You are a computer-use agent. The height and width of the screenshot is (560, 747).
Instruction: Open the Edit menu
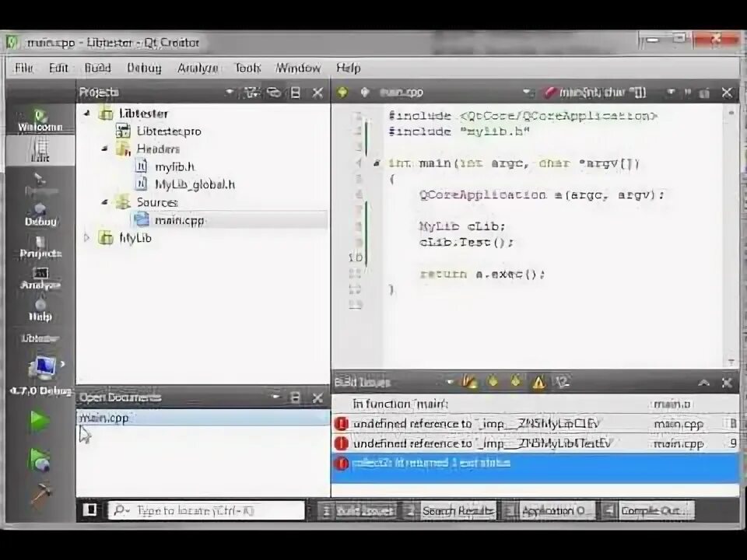[x=58, y=68]
